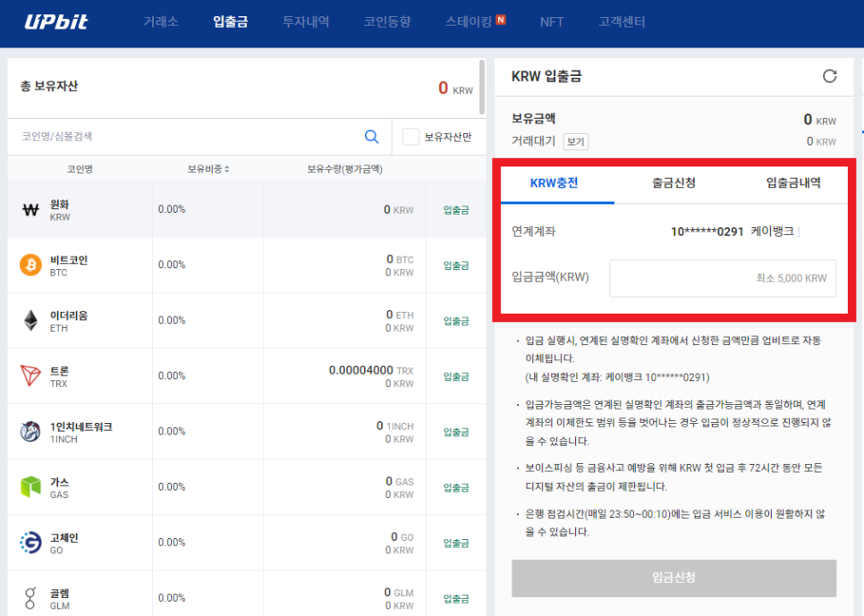Click the 입금신청 button
Image resolution: width=864 pixels, height=616 pixels.
673,578
